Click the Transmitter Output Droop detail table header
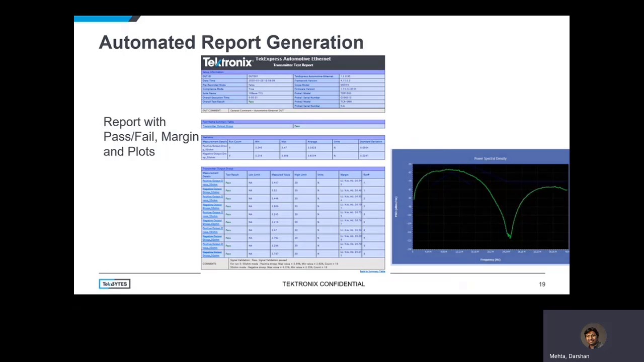This screenshot has height=362, width=644. 218,168
